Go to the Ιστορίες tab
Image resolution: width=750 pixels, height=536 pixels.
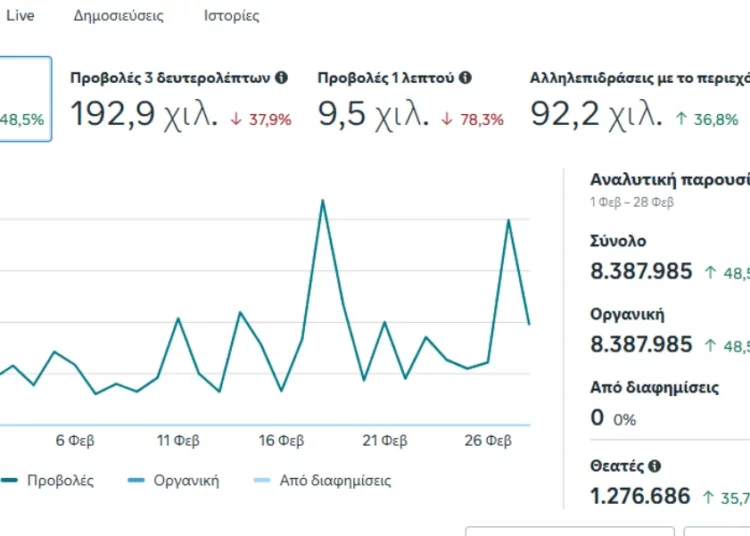[x=231, y=16]
